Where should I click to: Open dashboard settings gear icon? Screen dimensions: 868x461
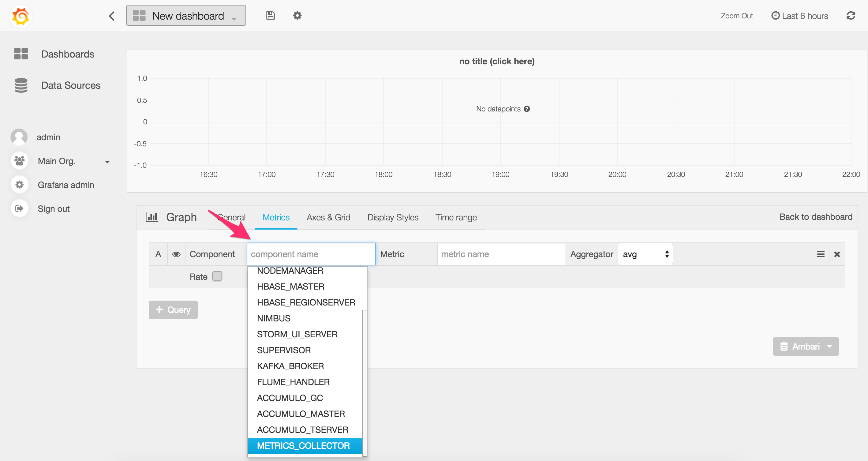click(297, 16)
